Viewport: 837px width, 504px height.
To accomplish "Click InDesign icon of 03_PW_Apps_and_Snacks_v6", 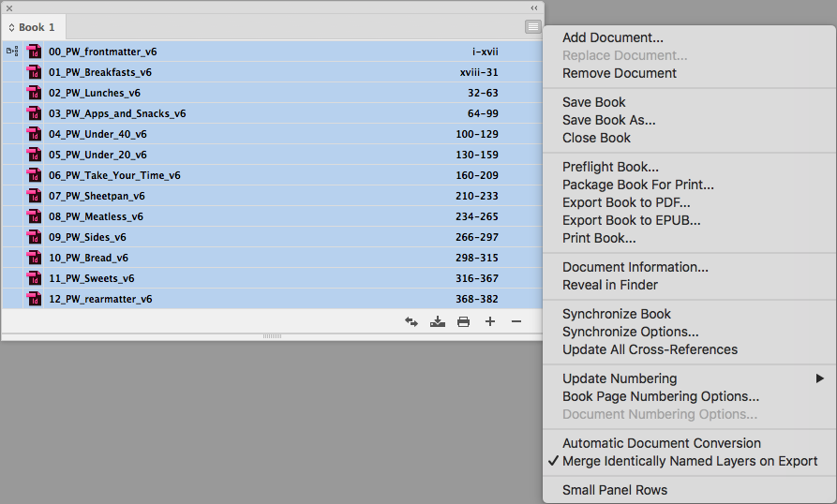I will [34, 113].
